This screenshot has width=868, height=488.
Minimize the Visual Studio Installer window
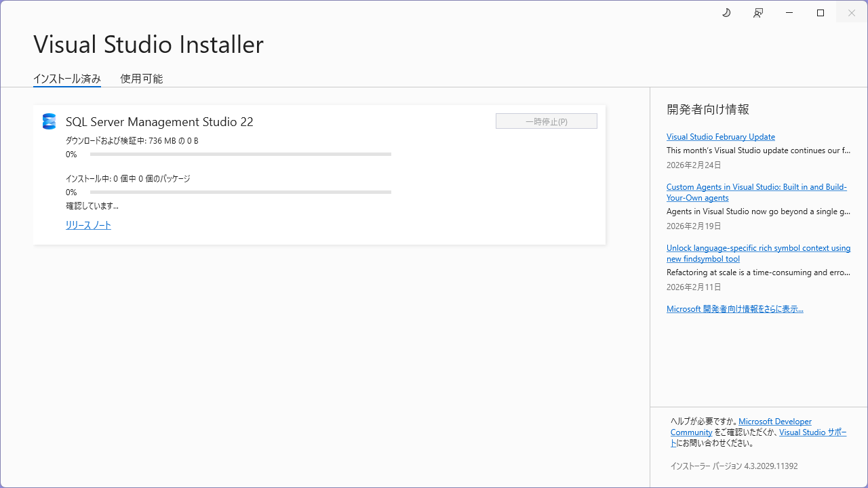(789, 13)
